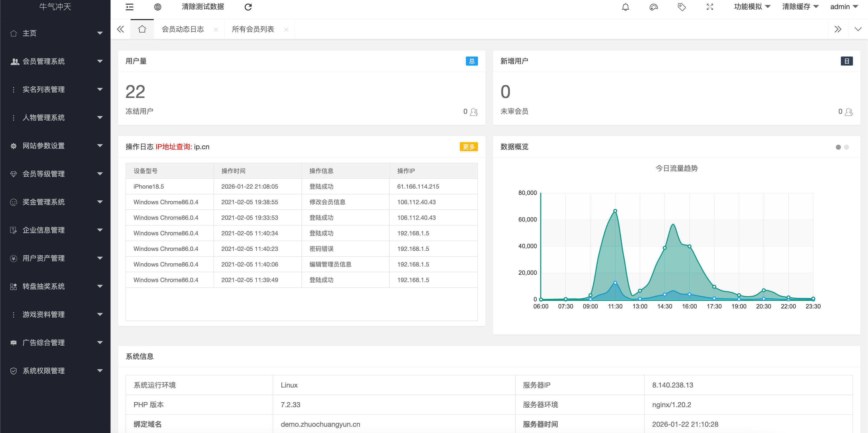Open the language globe icon
The image size is (868, 433).
158,7
